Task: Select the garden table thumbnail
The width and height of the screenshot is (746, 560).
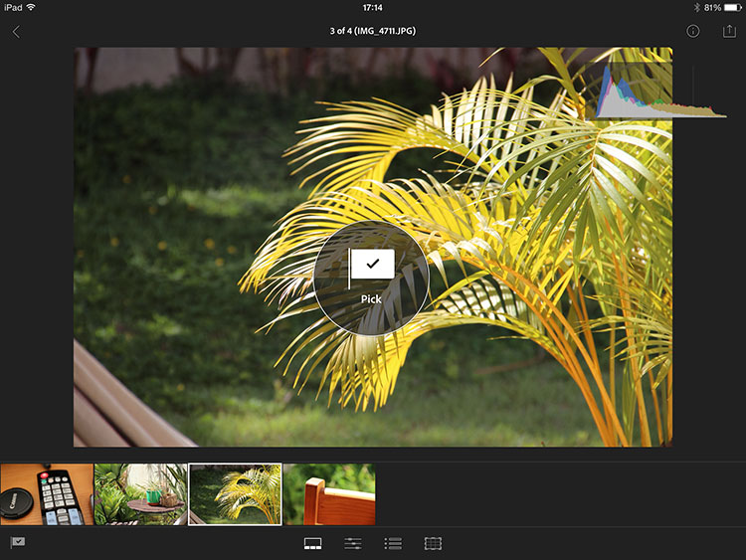Action: click(x=140, y=494)
